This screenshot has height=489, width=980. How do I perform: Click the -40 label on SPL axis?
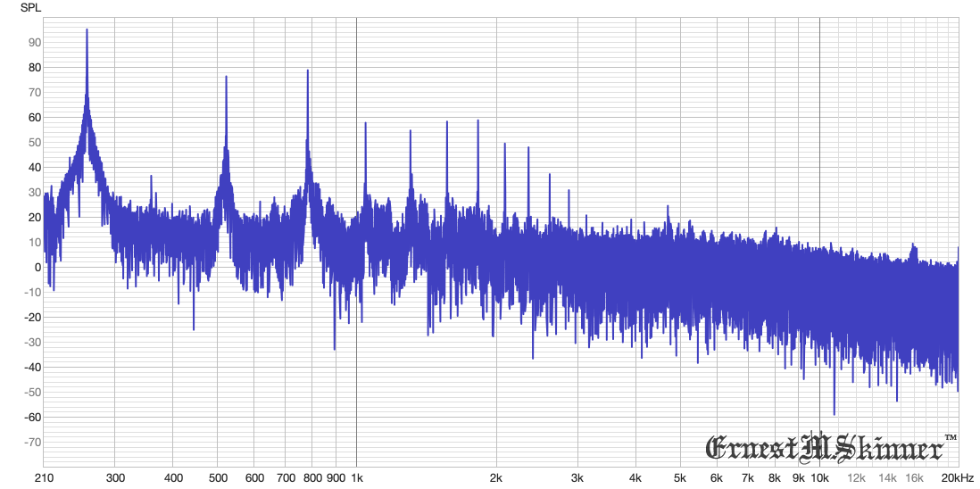pyautogui.click(x=34, y=368)
